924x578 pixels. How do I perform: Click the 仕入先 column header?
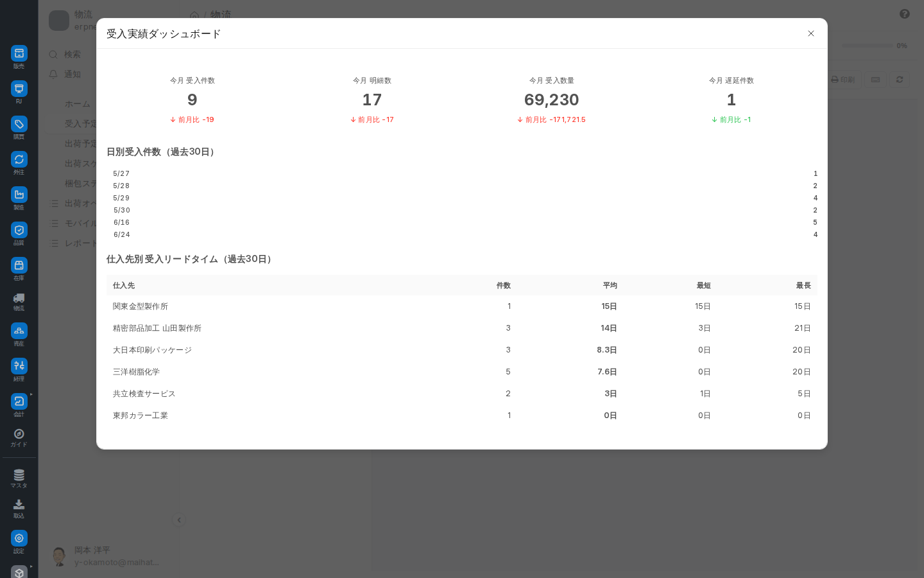(x=124, y=286)
